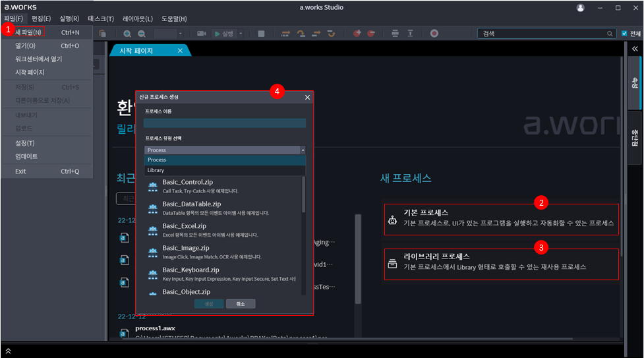Viewport: 644px width, 358px height.
Task: Select Basic_Object.zip template
Action: pyautogui.click(x=223, y=291)
